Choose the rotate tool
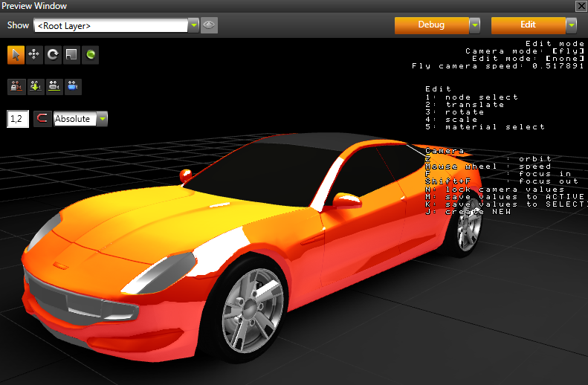 click(x=53, y=54)
